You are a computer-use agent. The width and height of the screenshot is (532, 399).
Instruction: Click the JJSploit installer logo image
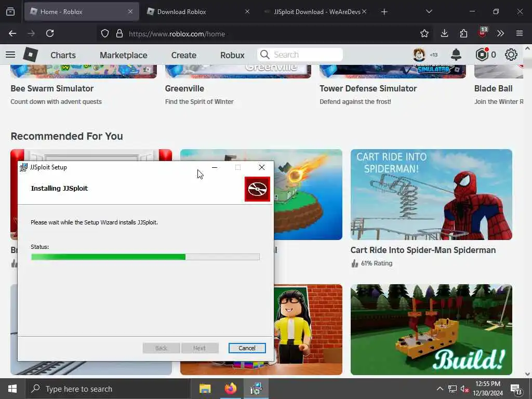258,189
